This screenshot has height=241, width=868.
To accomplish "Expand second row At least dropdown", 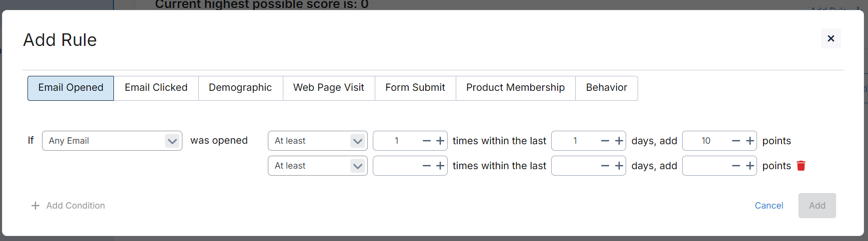I will (318, 166).
